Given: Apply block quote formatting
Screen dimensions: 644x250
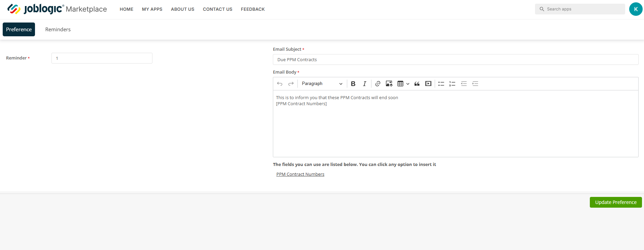Looking at the screenshot, I should point(417,84).
